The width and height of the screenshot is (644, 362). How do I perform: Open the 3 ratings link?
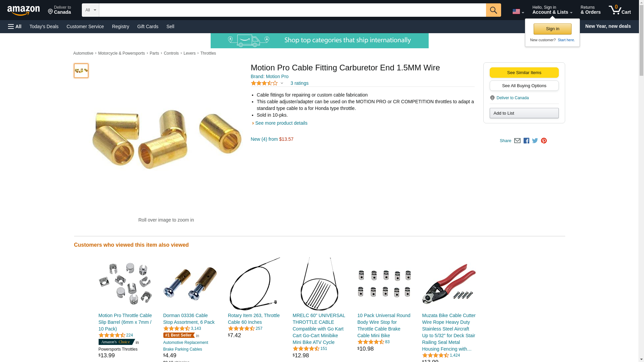300,83
